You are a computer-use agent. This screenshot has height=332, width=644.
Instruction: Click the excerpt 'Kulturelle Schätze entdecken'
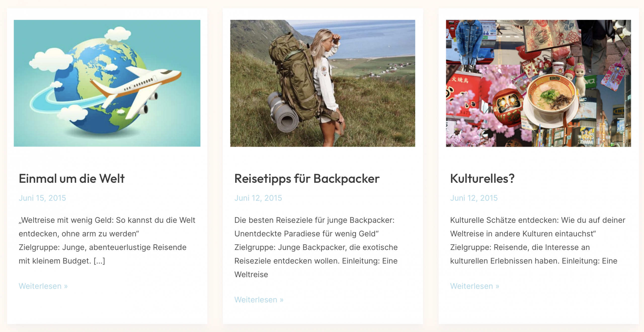coord(538,240)
